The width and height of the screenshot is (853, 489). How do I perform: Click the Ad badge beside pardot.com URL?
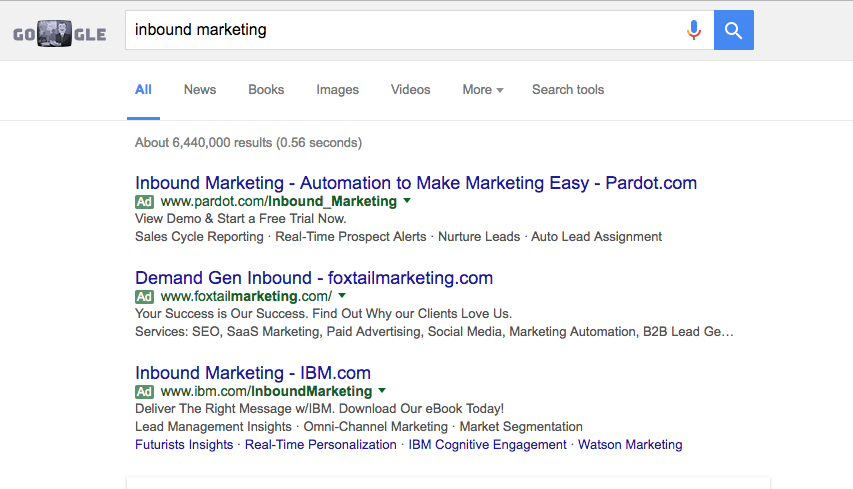pyautogui.click(x=145, y=202)
